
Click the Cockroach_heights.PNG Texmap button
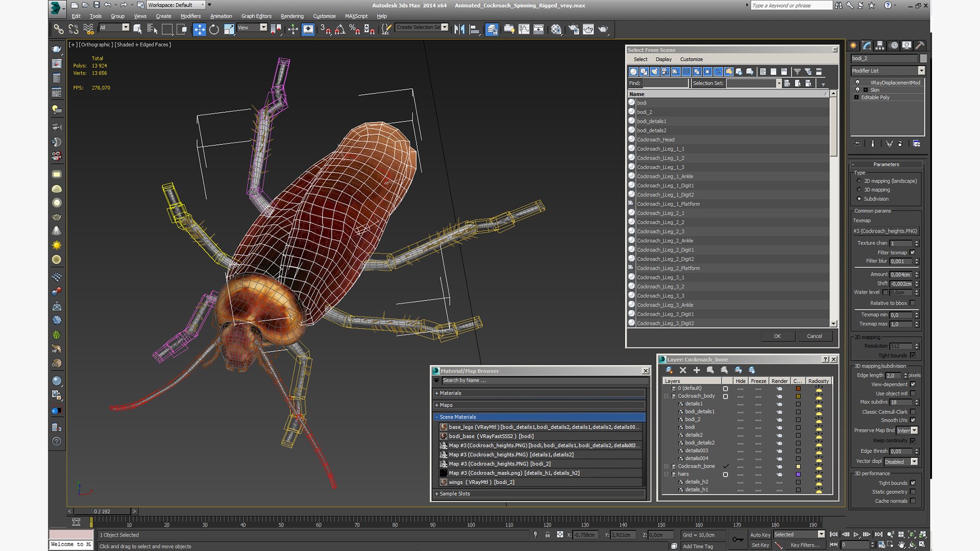886,231
